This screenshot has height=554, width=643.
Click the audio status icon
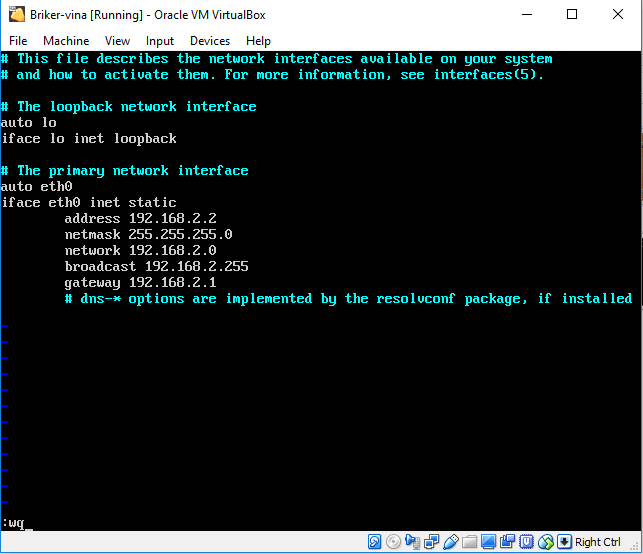point(413,542)
